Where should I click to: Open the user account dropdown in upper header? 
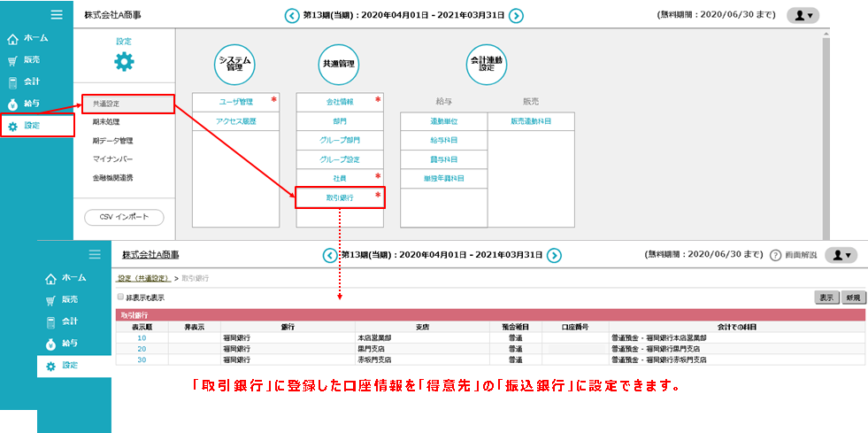point(803,15)
